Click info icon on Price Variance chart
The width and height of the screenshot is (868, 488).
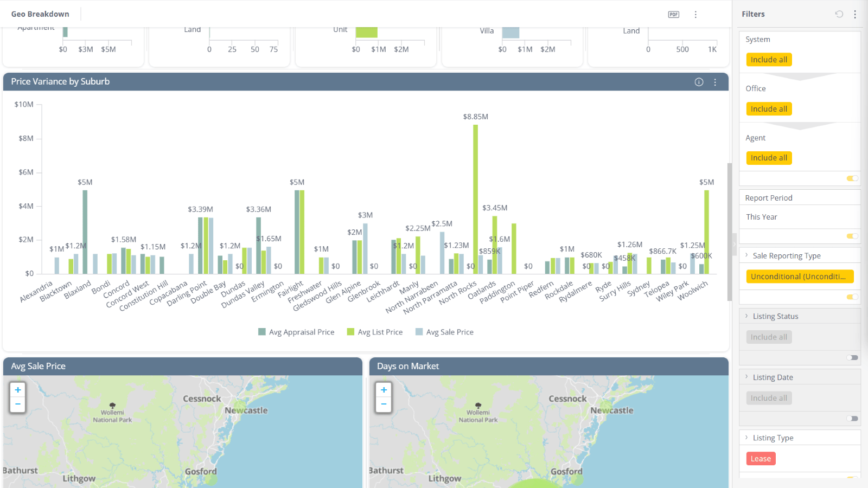click(699, 82)
